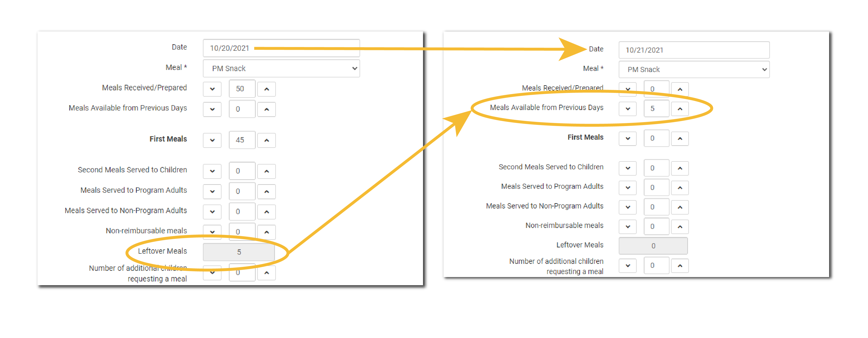Increase additional children requesting a meal, right form
Viewport: 868px width, 338px height.
pyautogui.click(x=680, y=266)
